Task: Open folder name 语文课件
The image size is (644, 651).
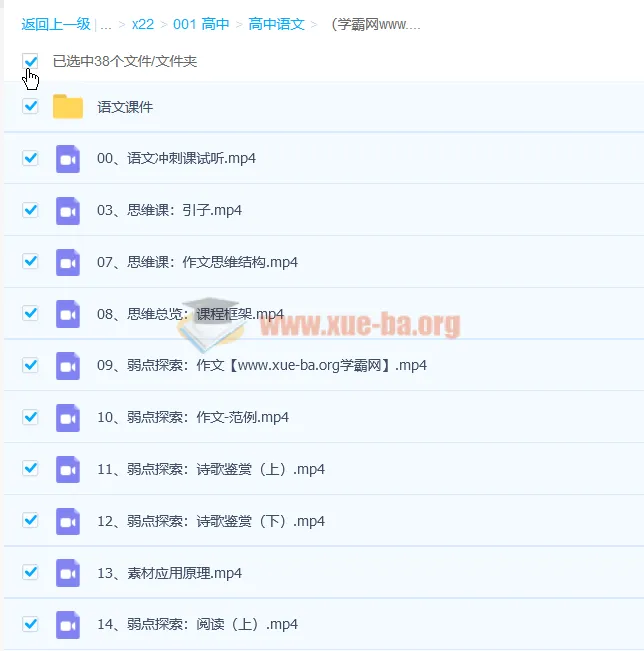Action: (125, 107)
